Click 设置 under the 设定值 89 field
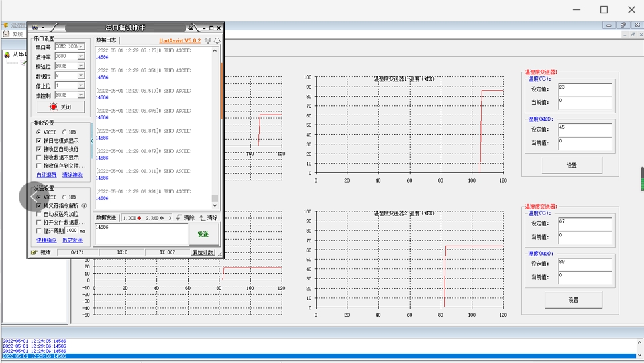 (574, 300)
